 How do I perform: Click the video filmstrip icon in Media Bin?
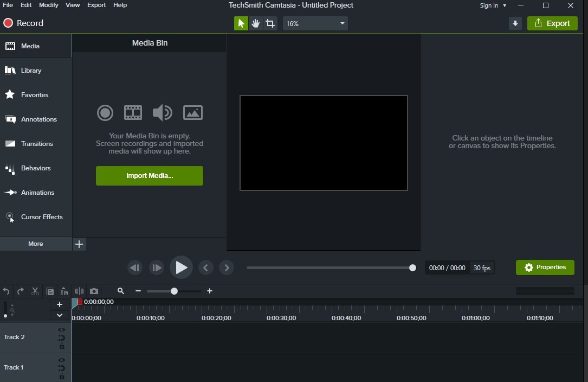point(133,113)
